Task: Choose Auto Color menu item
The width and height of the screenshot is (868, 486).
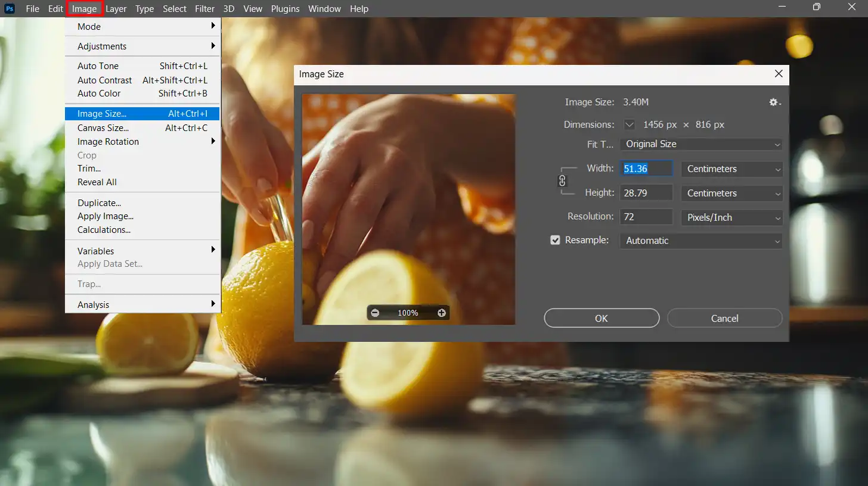Action: 142,94
